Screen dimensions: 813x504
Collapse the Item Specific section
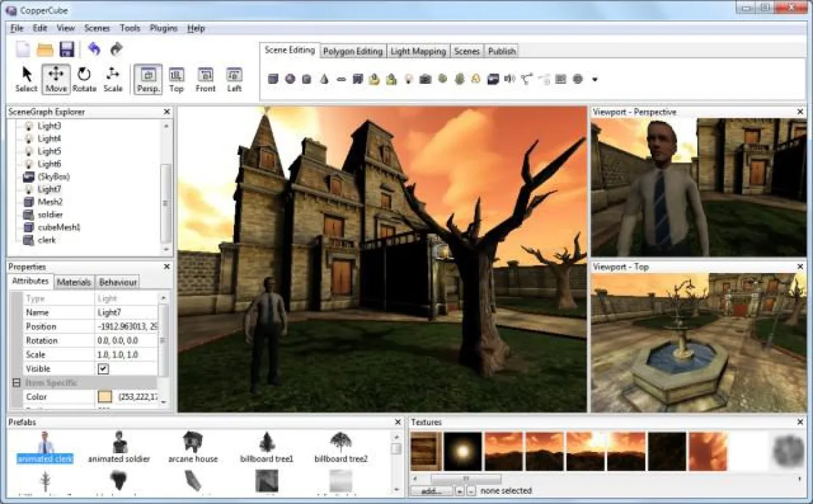[x=16, y=383]
